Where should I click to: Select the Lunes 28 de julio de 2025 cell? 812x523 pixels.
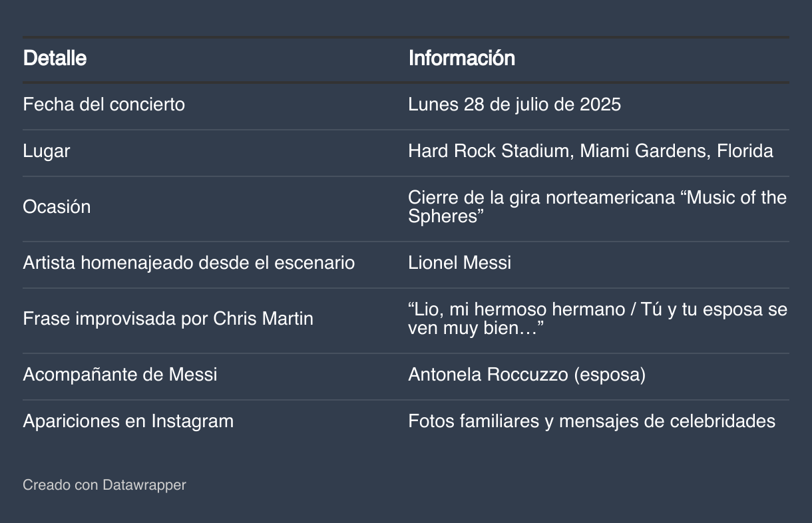514,104
